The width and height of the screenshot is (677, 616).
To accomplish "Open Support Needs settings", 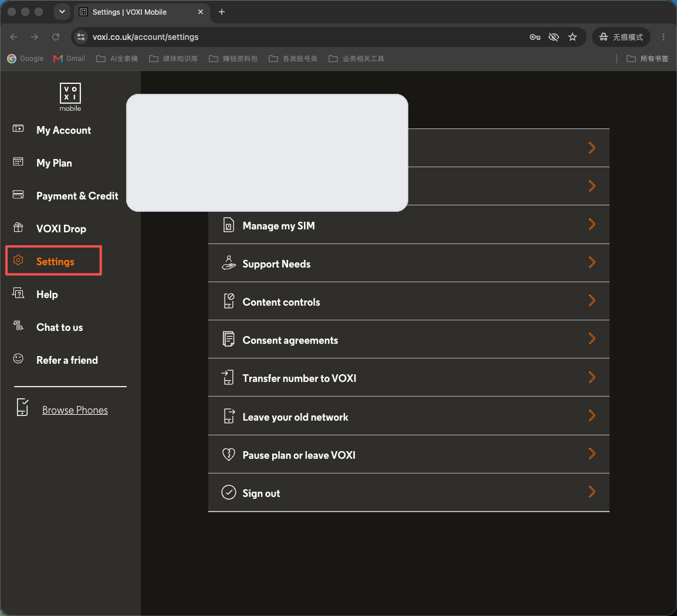I will (408, 263).
